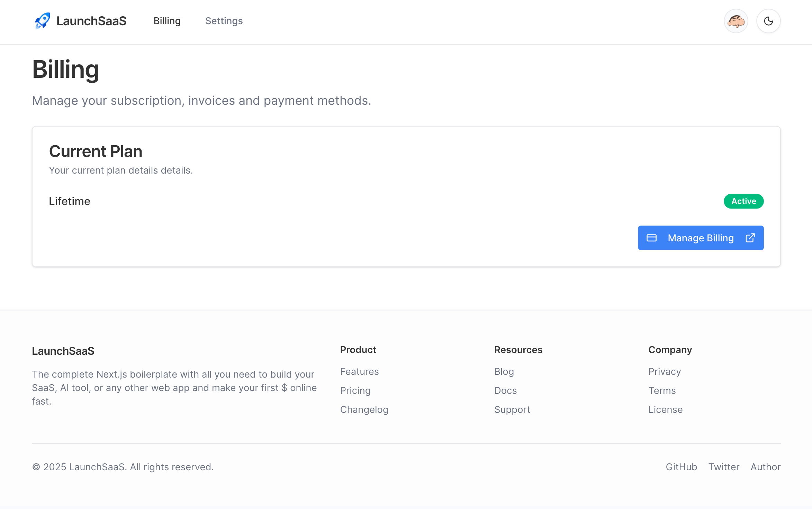Switch to the Billing tab
This screenshot has height=509, width=812.
(167, 21)
